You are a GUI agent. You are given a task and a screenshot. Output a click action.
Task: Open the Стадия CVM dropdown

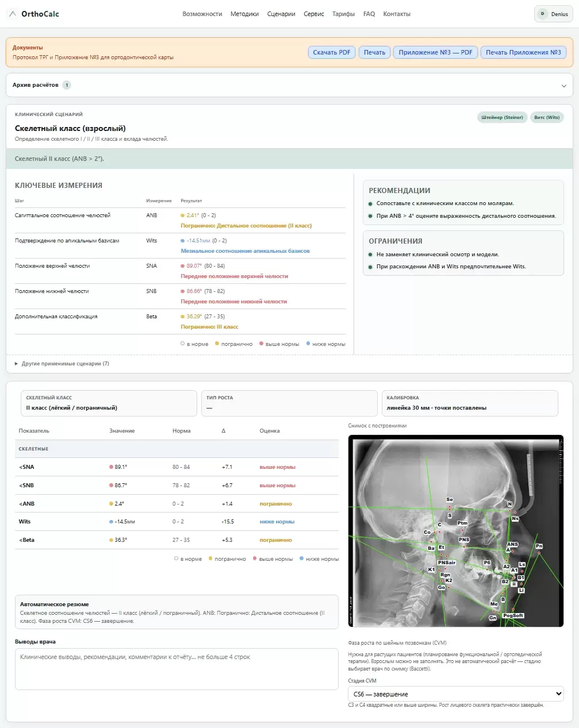(456, 694)
